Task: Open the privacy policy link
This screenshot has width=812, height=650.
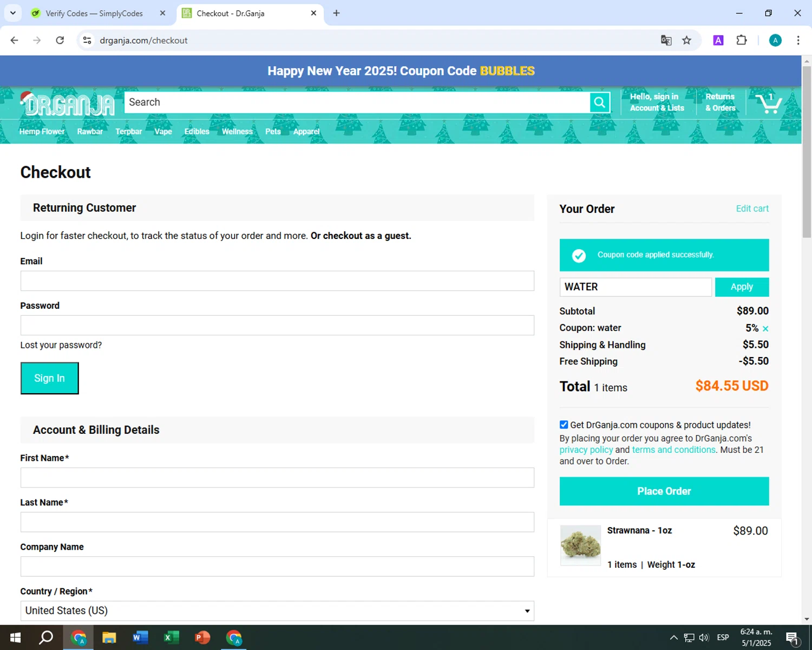Action: pyautogui.click(x=586, y=450)
